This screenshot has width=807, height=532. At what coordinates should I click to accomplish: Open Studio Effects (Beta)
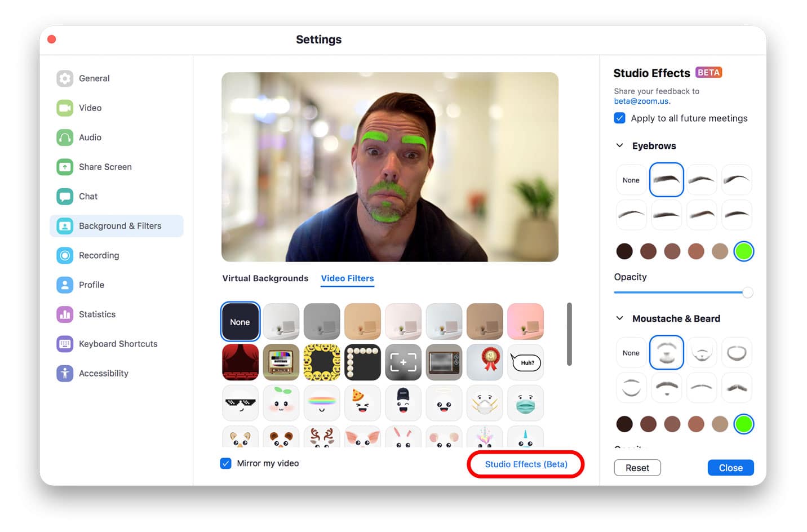coord(526,464)
